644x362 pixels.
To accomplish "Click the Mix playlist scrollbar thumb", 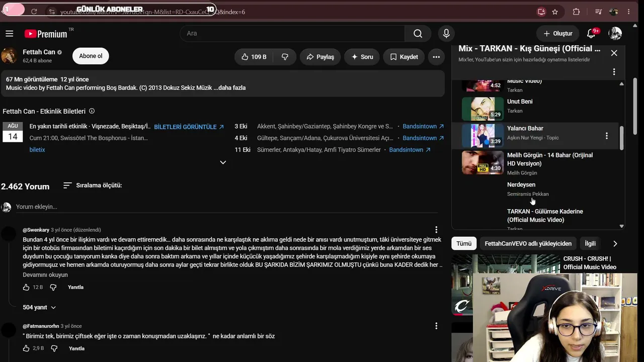I will (x=621, y=138).
